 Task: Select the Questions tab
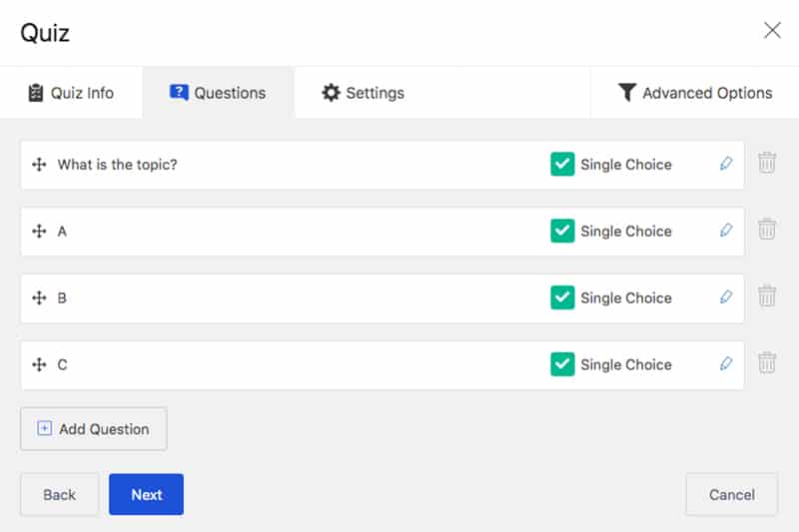click(218, 93)
